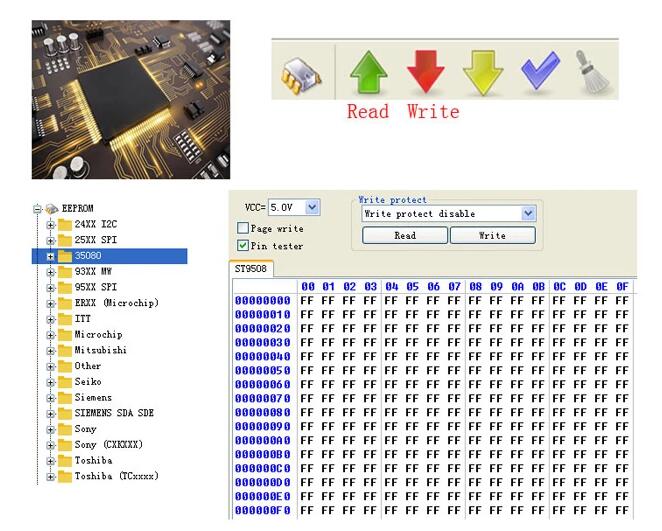
Task: Click the ITT folder icon
Action: click(x=65, y=319)
